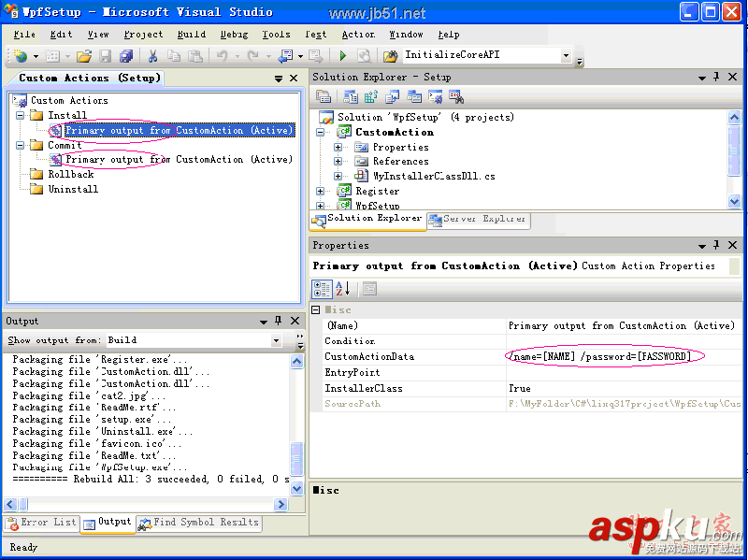This screenshot has height=560, width=748.
Task: Start debugging with the green play icon
Action: tap(343, 56)
